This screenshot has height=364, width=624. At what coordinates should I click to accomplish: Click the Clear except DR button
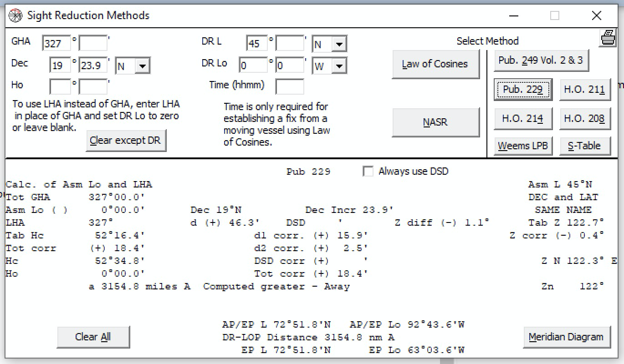click(x=126, y=140)
